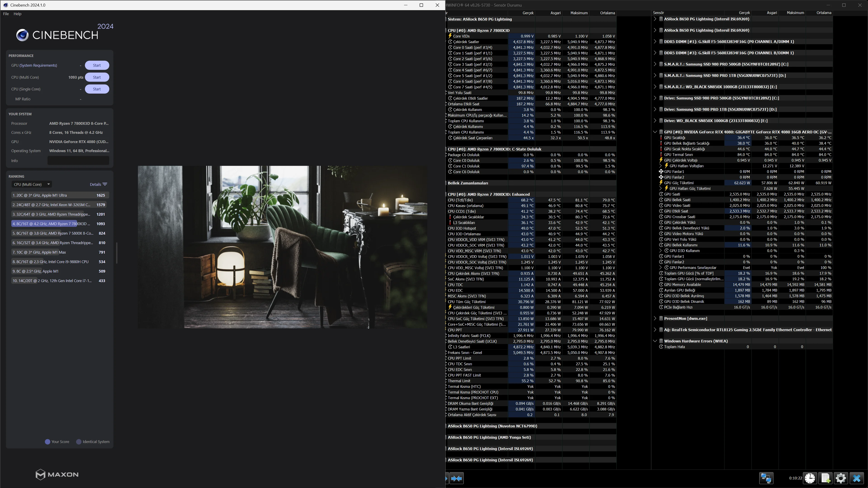Click the Your Score legend dot
Image resolution: width=868 pixels, height=488 pixels.
[47, 442]
